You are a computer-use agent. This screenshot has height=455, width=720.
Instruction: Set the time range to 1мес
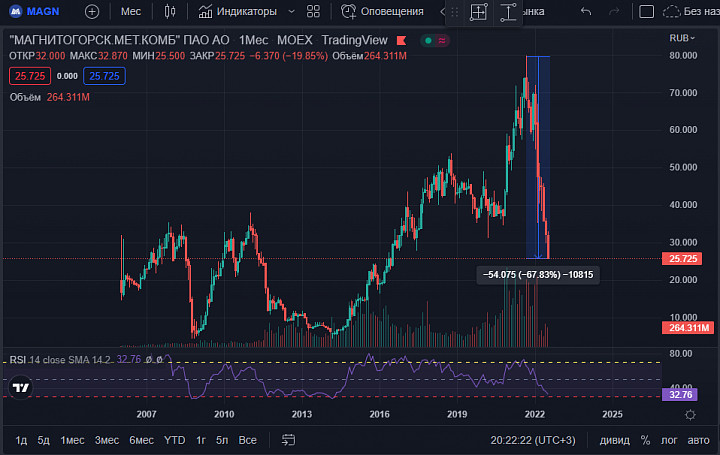click(72, 440)
